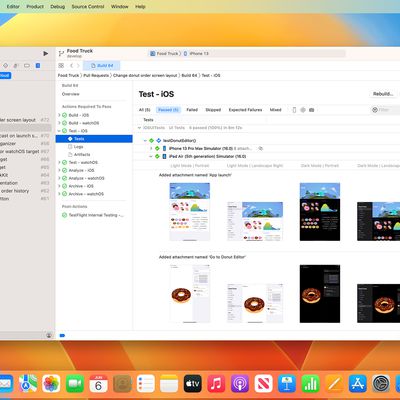
Task: Click the link icon next to iPhone 13 Pro Max row
Action: (261, 148)
